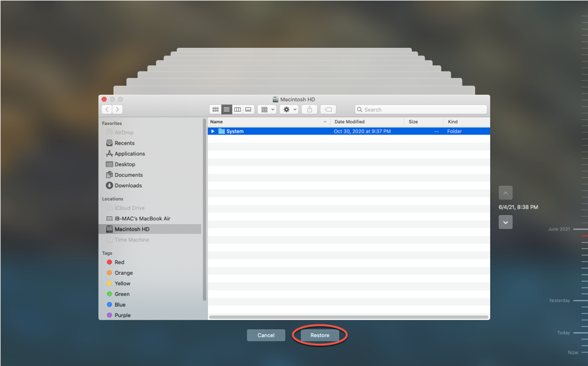Go forward with the right arrow
588x366 pixels.
click(x=118, y=109)
